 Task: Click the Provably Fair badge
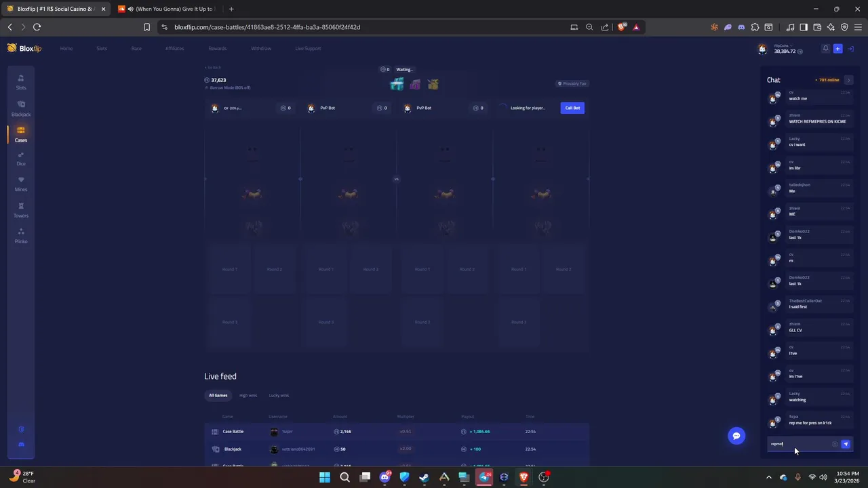572,84
